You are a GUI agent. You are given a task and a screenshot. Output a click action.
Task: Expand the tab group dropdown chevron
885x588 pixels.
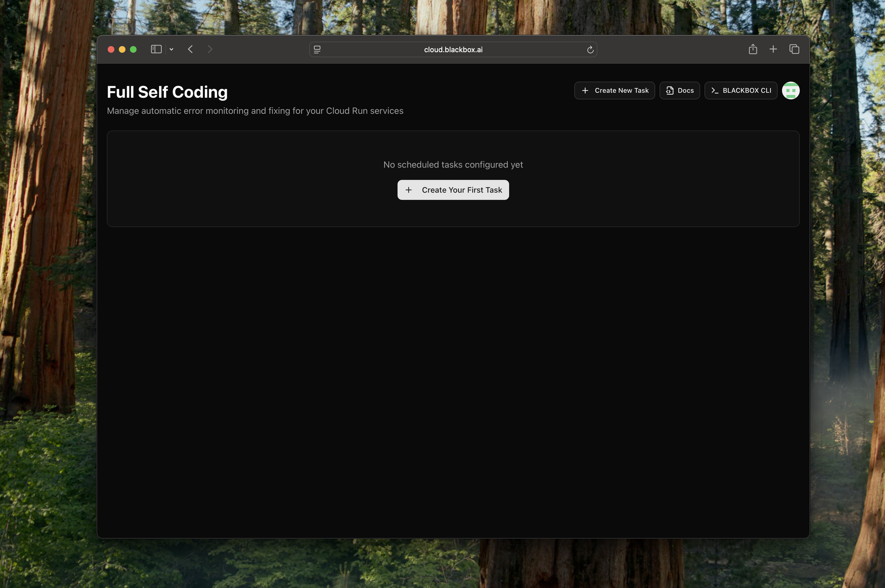click(x=171, y=49)
